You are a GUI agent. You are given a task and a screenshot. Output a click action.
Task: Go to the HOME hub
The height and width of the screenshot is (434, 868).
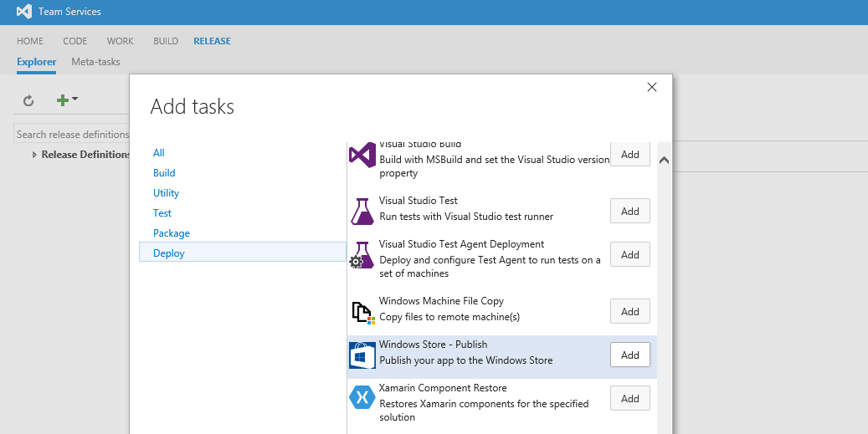30,41
